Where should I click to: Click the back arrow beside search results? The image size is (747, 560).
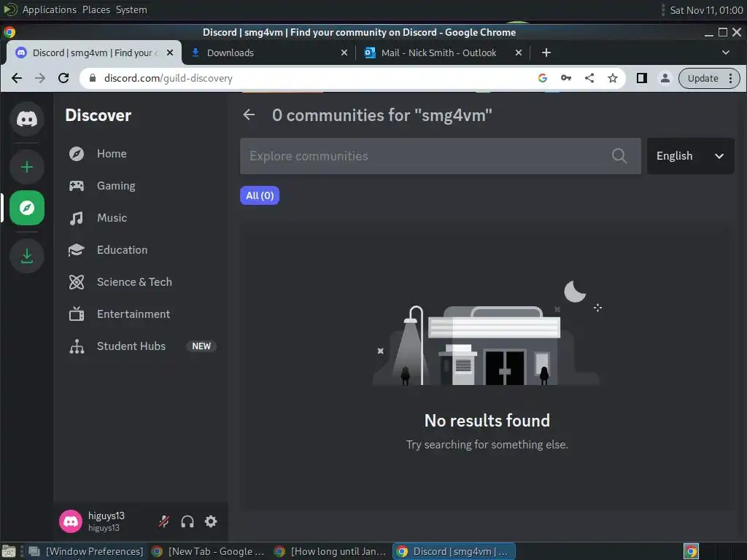tap(249, 114)
